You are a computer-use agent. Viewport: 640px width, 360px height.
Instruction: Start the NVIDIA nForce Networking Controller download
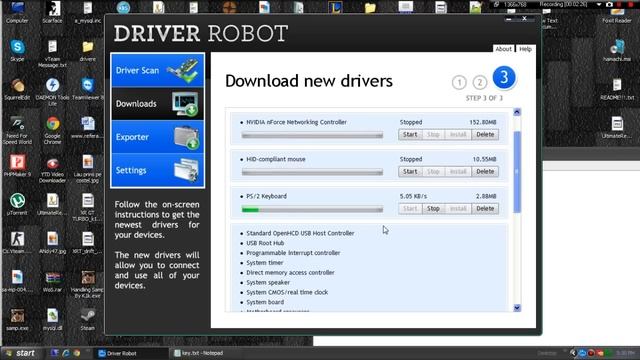pos(410,134)
